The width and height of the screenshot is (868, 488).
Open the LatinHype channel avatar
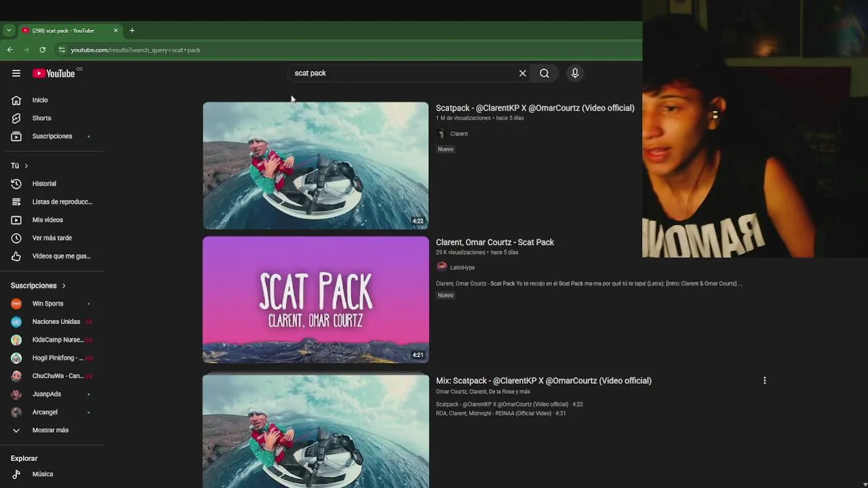coord(441,267)
